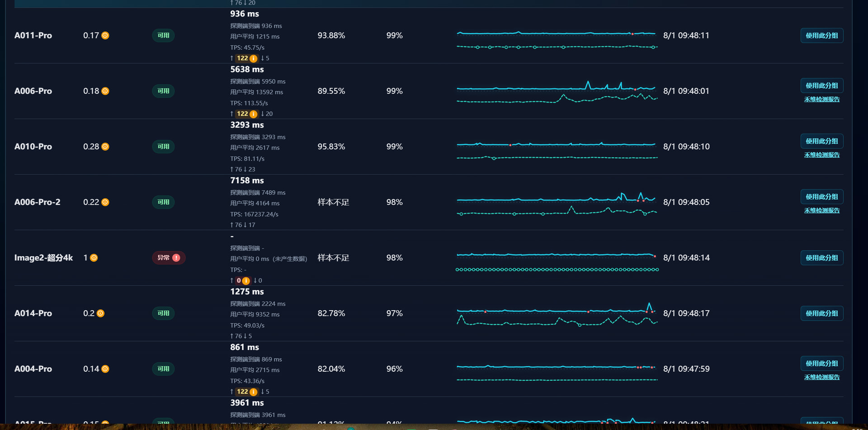Image resolution: width=868 pixels, height=430 pixels.
Task: Click the coin icon beside A014-Pro price 0.2
Action: point(100,313)
